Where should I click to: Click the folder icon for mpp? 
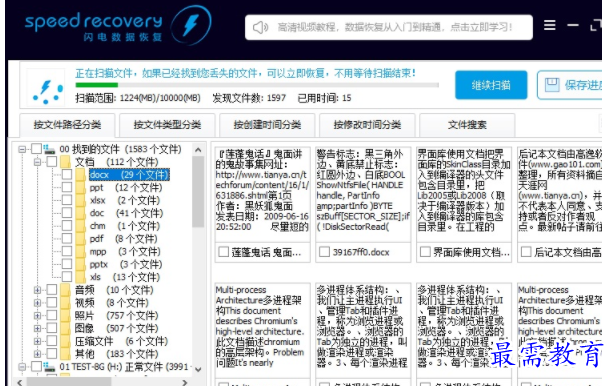pos(80,251)
